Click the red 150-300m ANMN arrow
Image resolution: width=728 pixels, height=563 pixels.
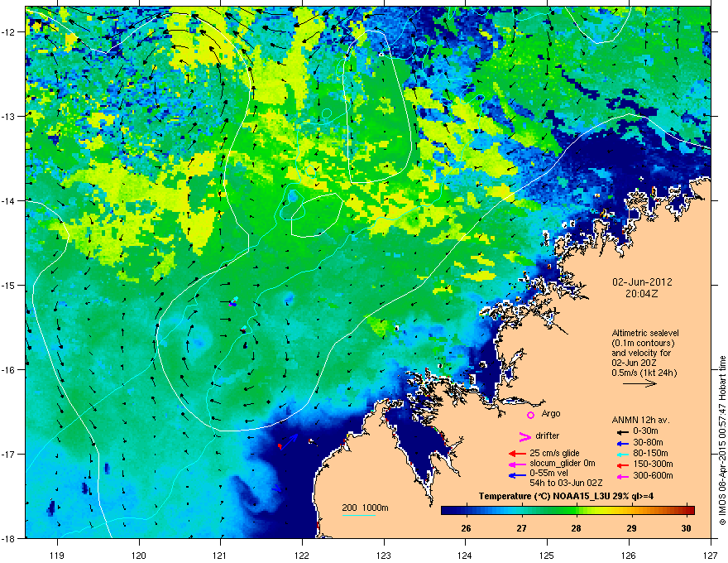point(623,464)
